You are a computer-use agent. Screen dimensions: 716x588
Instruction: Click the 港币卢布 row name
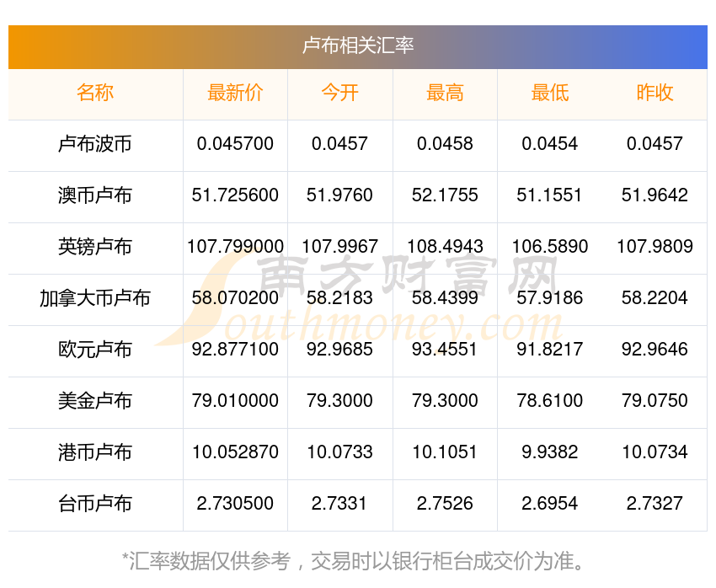(95, 452)
